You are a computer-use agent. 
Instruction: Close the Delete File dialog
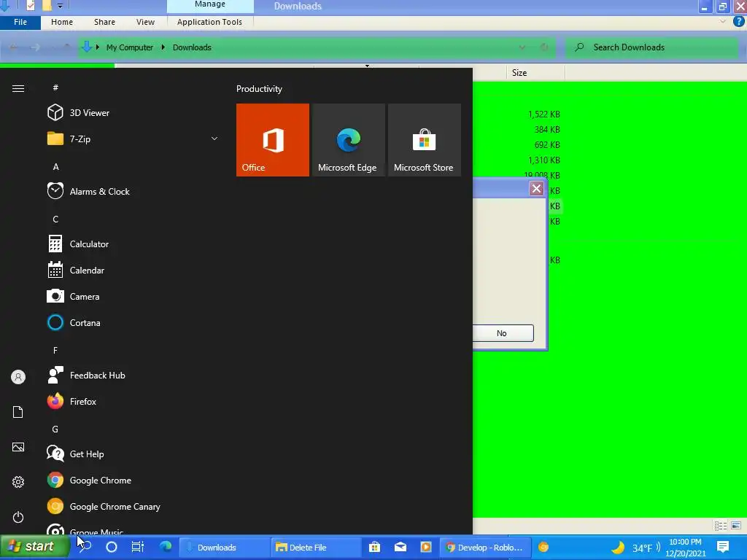click(x=536, y=189)
